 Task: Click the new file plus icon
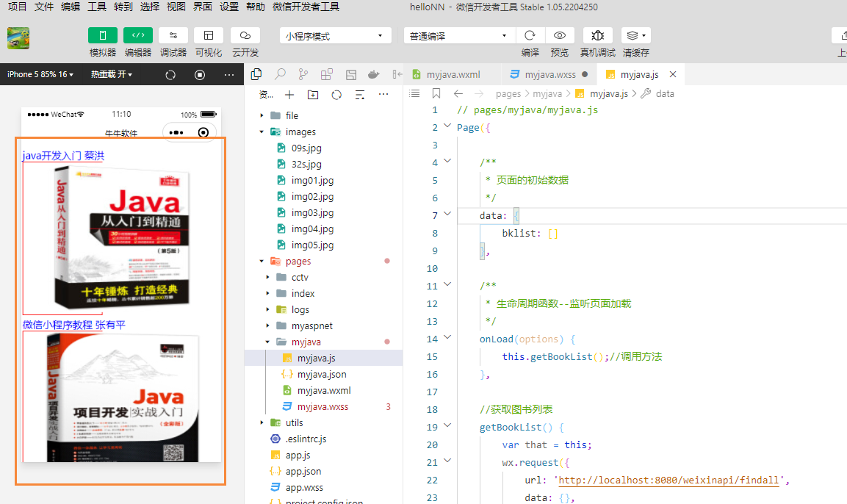point(289,95)
